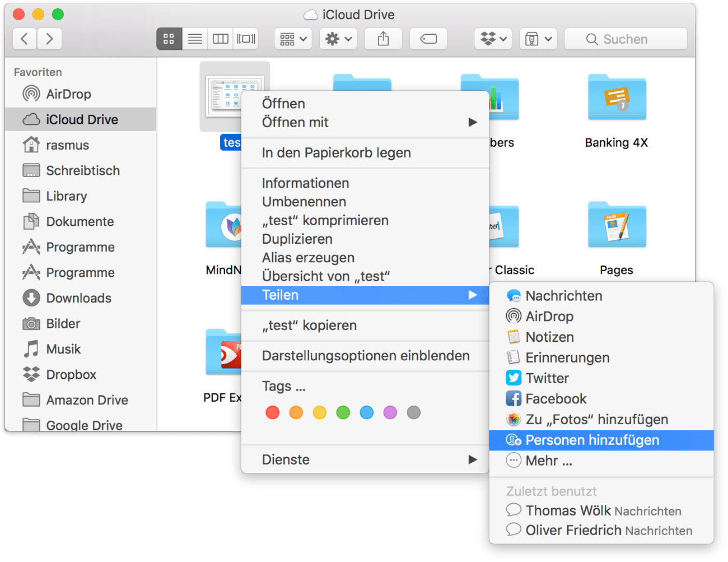
Task: Open Downloads in the sidebar
Action: [x=80, y=298]
